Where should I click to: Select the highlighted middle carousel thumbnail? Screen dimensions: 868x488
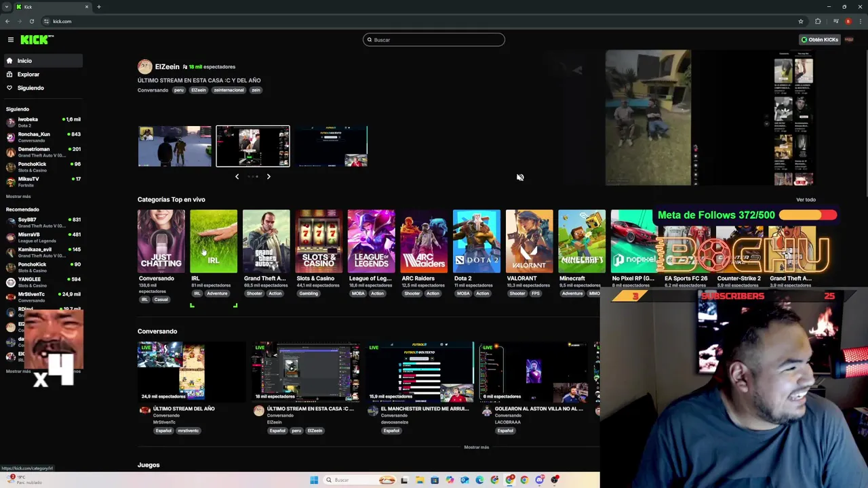253,146
